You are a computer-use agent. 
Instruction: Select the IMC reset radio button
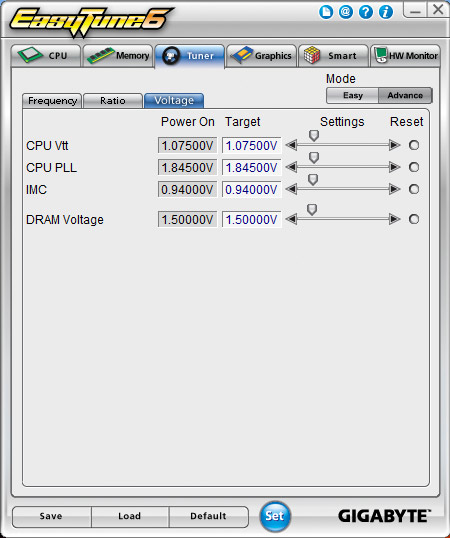[414, 189]
